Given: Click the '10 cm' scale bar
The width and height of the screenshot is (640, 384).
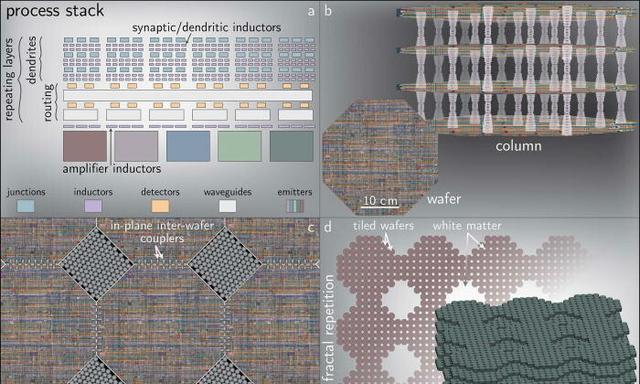Looking at the screenshot, I should click(380, 201).
